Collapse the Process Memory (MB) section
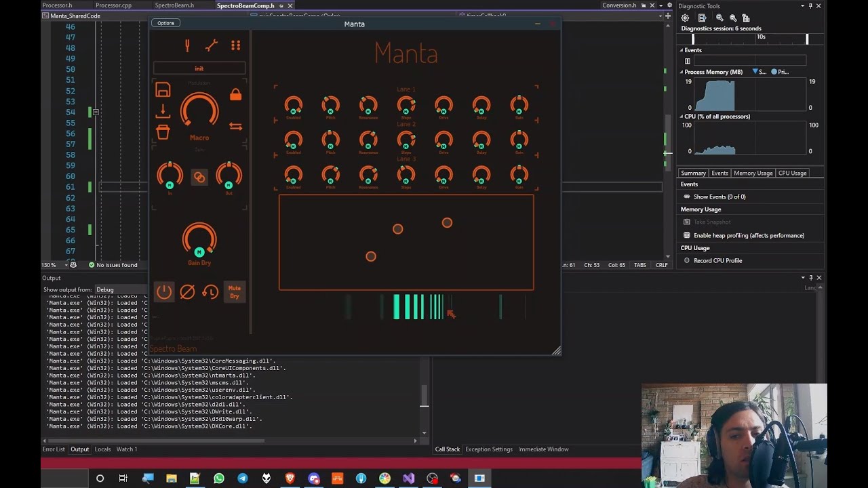Viewport: 868px width, 488px height. click(682, 72)
